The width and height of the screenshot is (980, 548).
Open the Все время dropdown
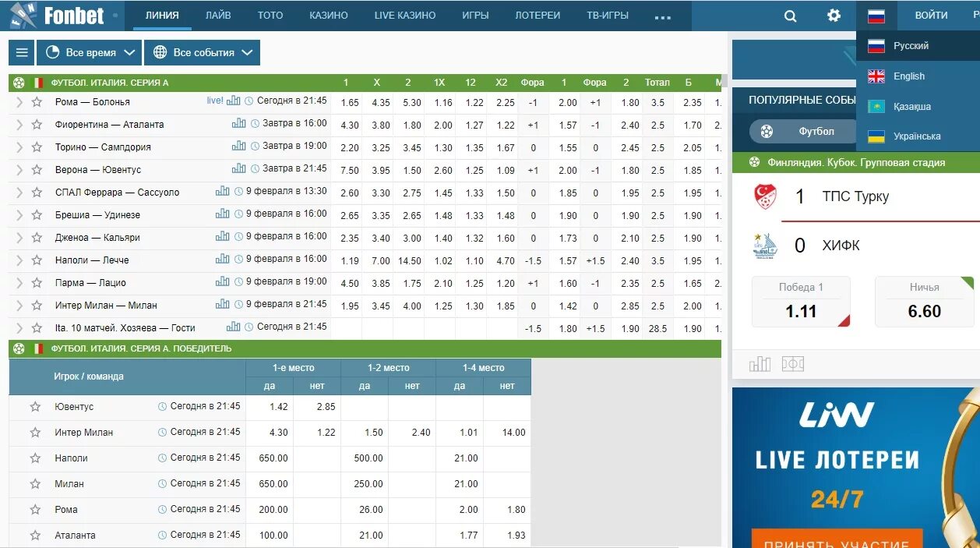[90, 52]
